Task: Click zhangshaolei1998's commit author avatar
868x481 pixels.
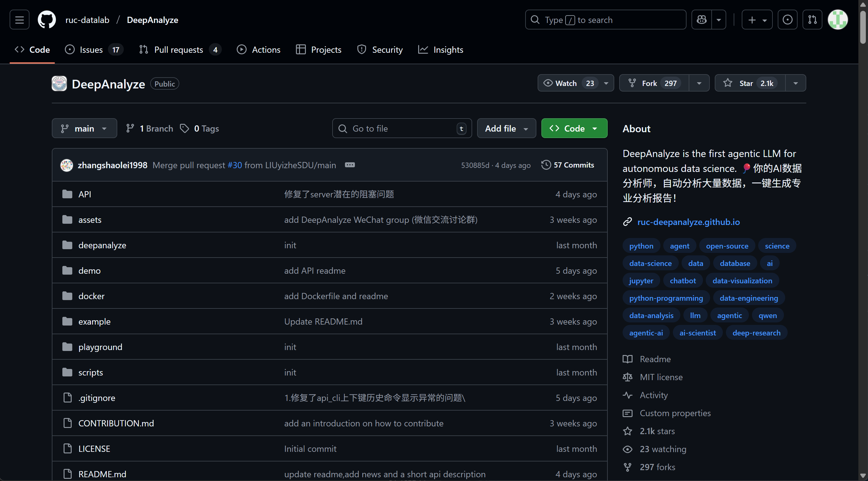Action: pos(67,165)
